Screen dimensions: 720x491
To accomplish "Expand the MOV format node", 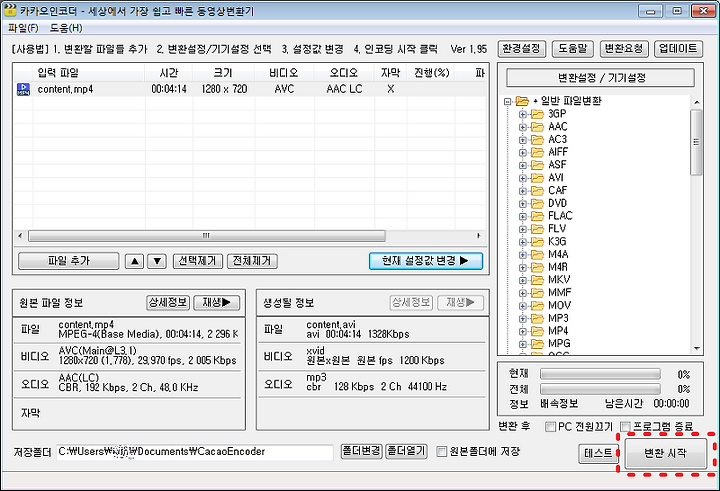I will pyautogui.click(x=523, y=306).
